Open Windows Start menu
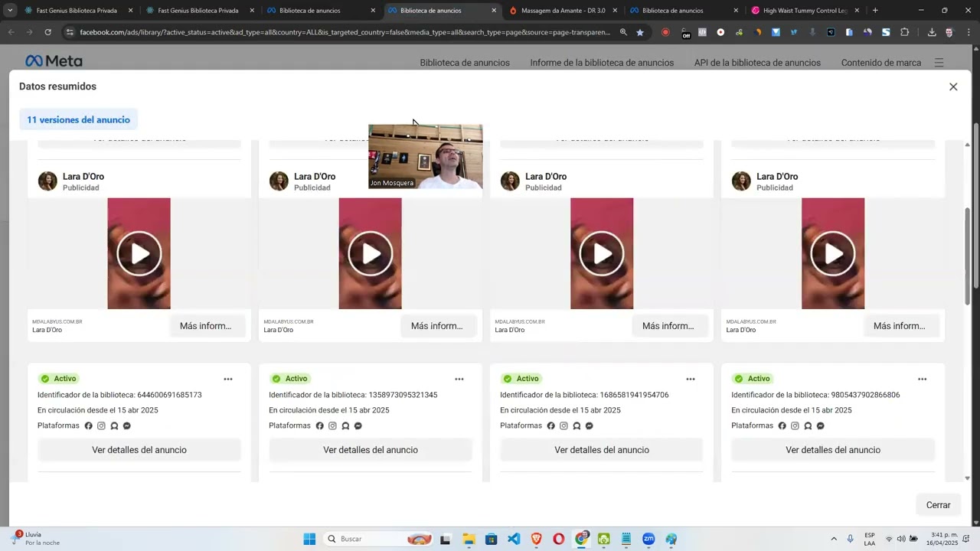 pos(309,539)
